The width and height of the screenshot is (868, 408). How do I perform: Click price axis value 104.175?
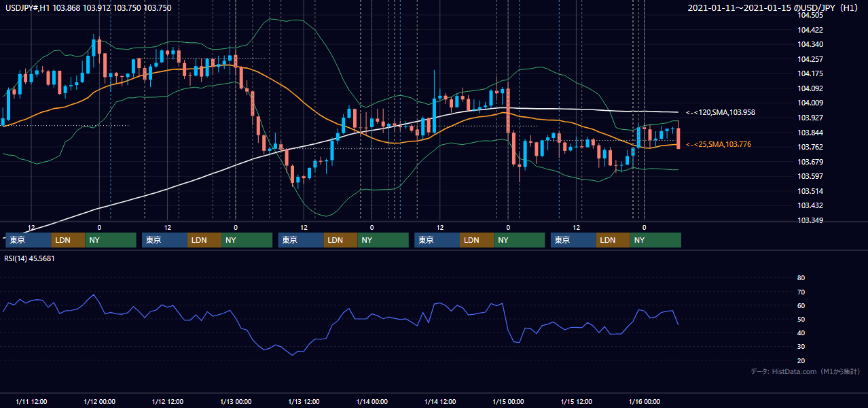[810, 74]
